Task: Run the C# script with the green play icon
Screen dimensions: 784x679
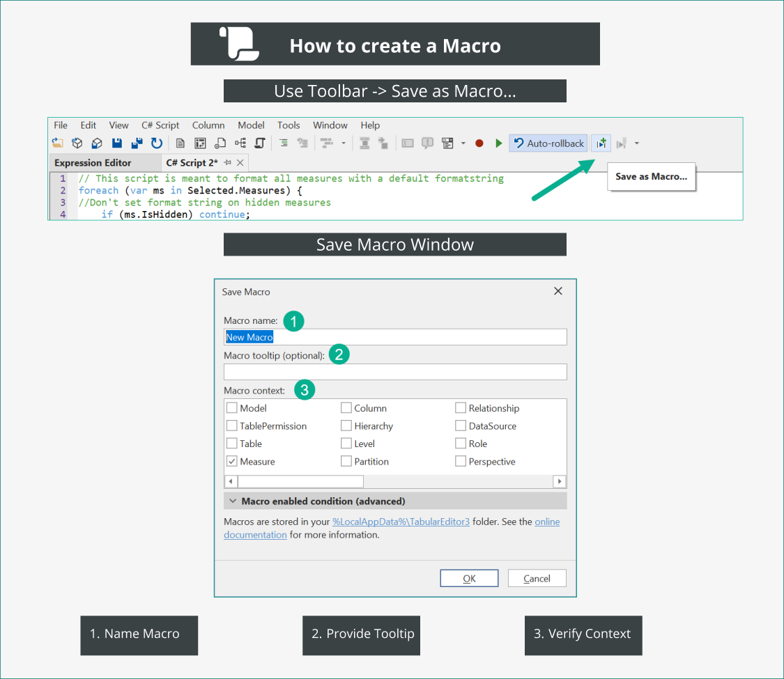Action: (x=499, y=143)
